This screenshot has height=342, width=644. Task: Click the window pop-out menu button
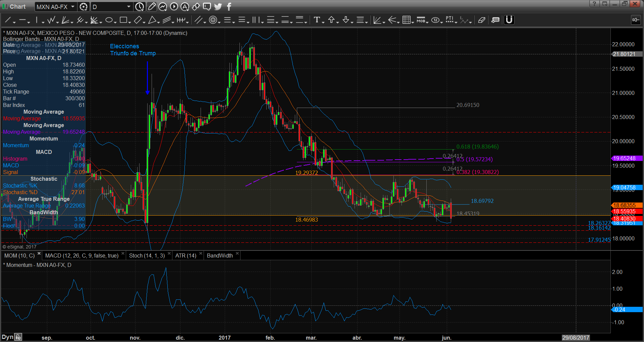(604, 4)
